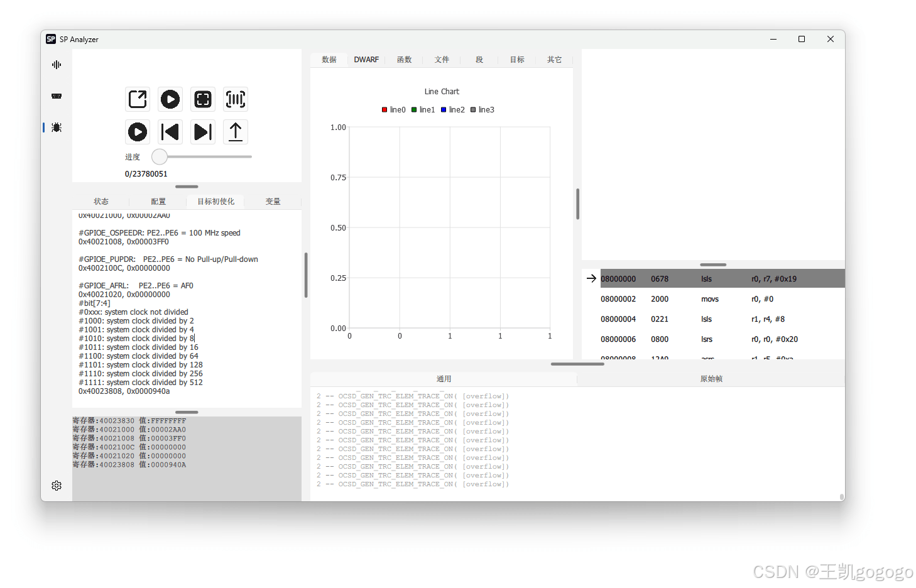Viewport: 916px width, 588px height.
Task: Step to previous frame
Action: [170, 132]
